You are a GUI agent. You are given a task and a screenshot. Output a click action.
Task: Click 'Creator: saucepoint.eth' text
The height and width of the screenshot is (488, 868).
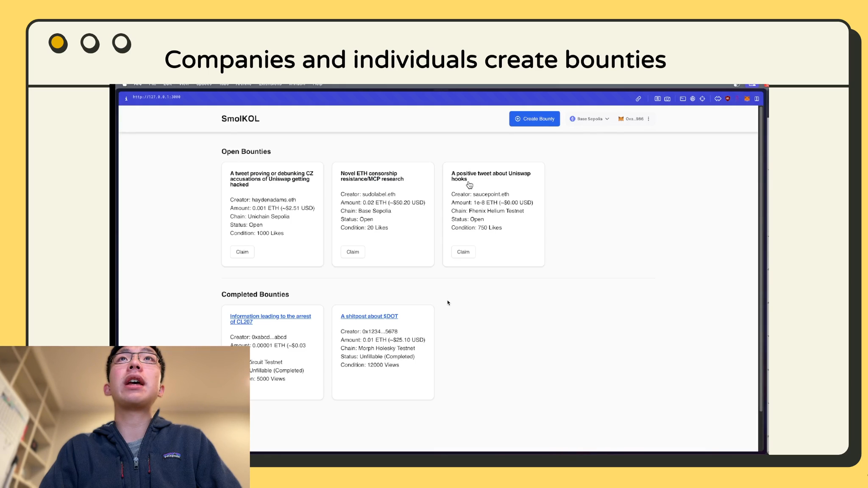[480, 194]
